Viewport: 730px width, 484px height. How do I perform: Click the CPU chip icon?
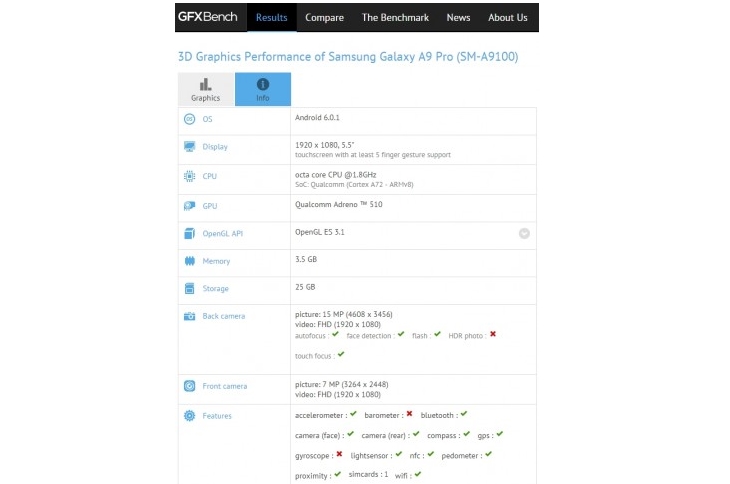pos(189,176)
